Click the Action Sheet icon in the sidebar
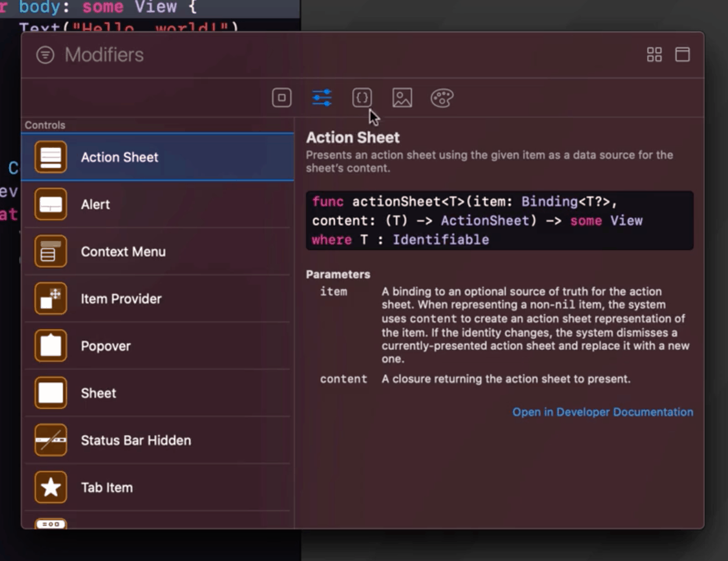 point(51,157)
